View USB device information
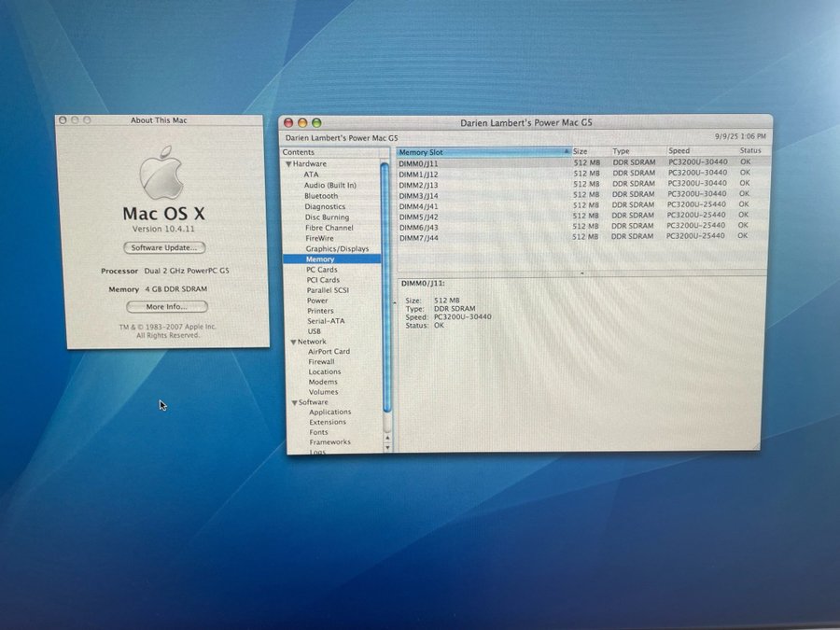840x630 pixels. click(x=315, y=331)
